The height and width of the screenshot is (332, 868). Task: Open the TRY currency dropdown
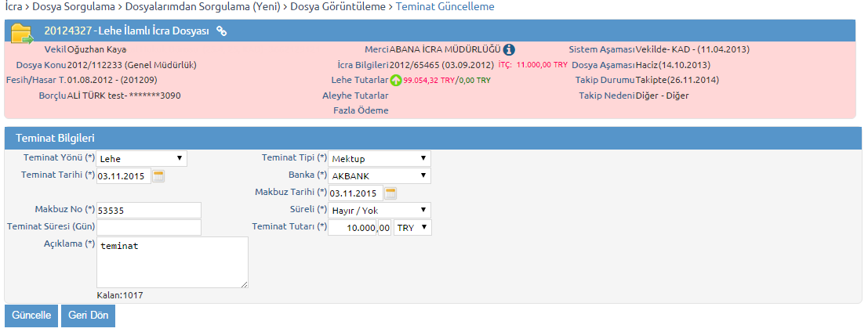click(x=412, y=227)
